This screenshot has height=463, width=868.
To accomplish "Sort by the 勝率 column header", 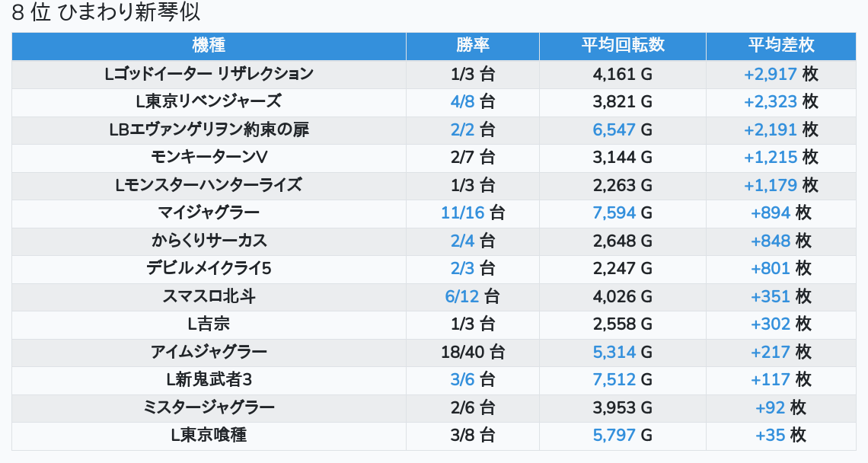I will tap(473, 46).
